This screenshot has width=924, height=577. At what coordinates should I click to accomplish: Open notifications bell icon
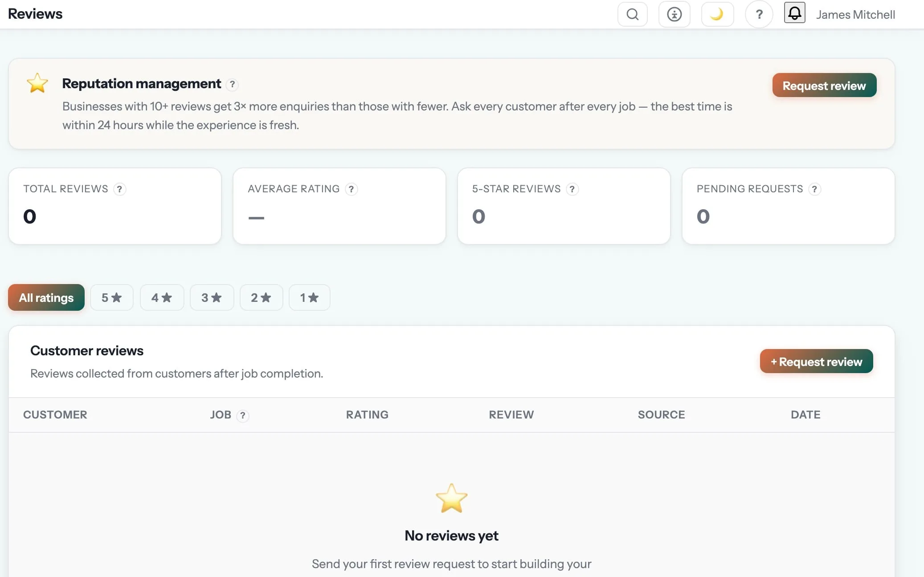[794, 12]
